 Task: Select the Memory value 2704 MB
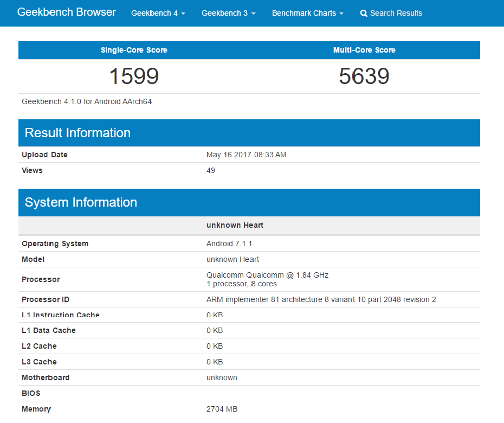click(222, 409)
